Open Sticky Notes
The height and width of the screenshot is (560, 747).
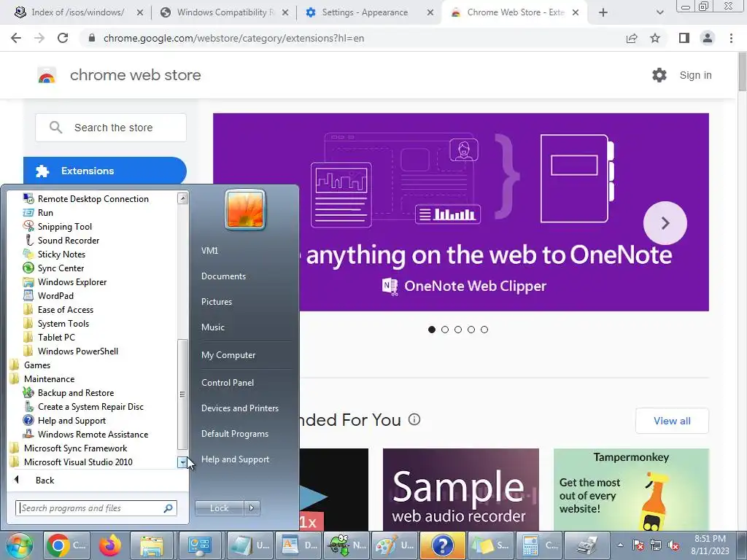54,254
